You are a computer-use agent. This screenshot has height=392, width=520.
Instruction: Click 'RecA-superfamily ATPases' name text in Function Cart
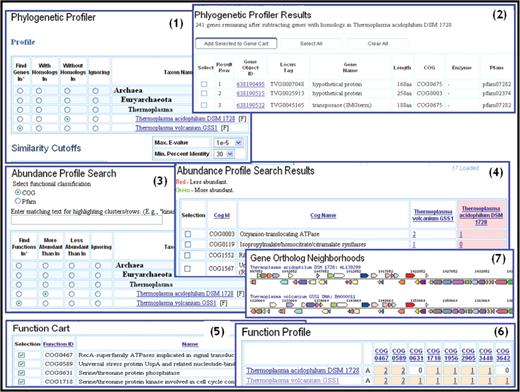tap(116, 355)
